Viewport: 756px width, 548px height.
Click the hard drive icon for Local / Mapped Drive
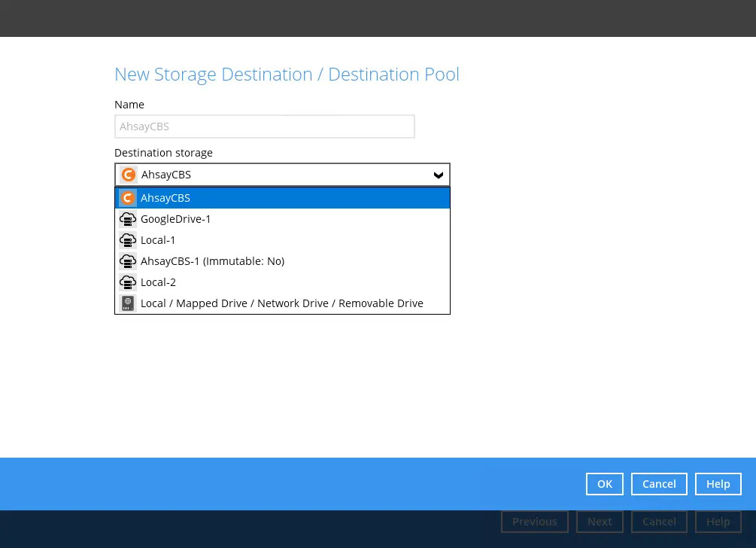pos(128,303)
